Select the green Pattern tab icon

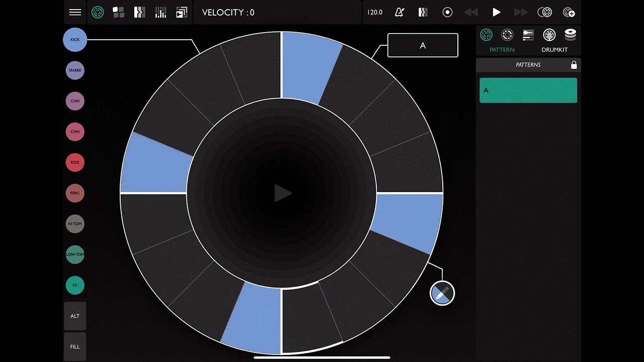click(486, 35)
